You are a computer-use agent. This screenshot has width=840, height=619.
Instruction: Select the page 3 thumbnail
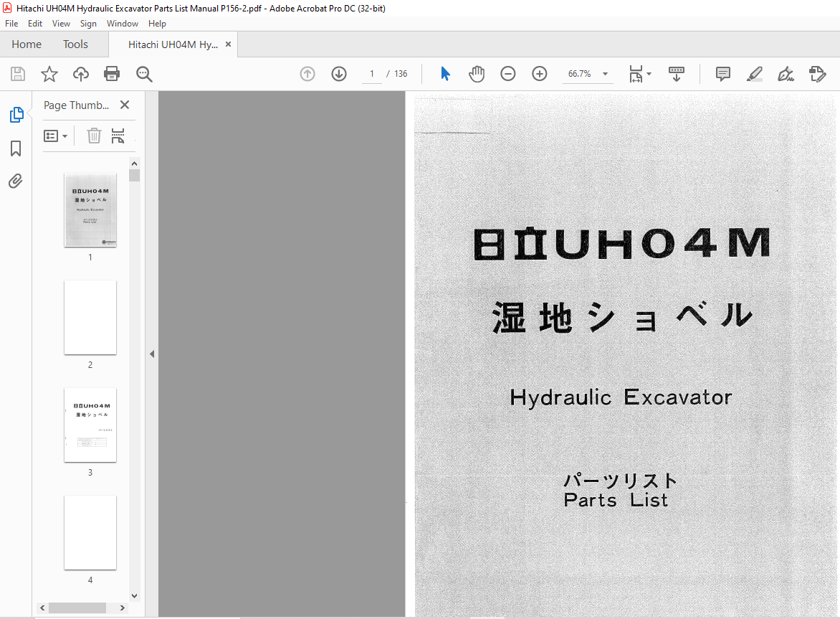pos(90,425)
